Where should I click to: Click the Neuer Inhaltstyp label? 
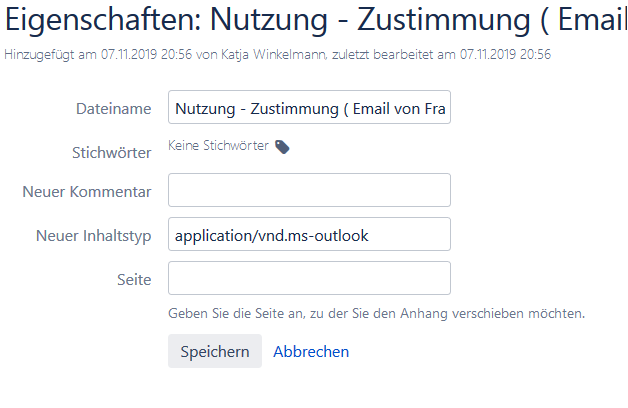coord(94,236)
